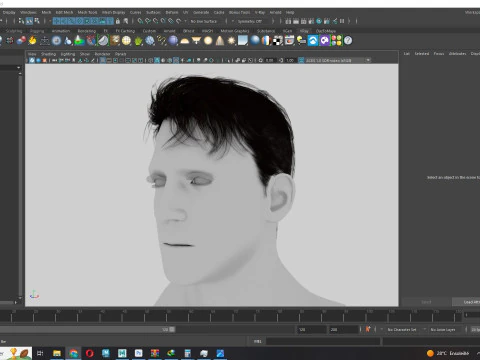Click the flame fire effect shelf icon
Image resolution: width=480 pixels, height=360 pixels.
coord(32,41)
